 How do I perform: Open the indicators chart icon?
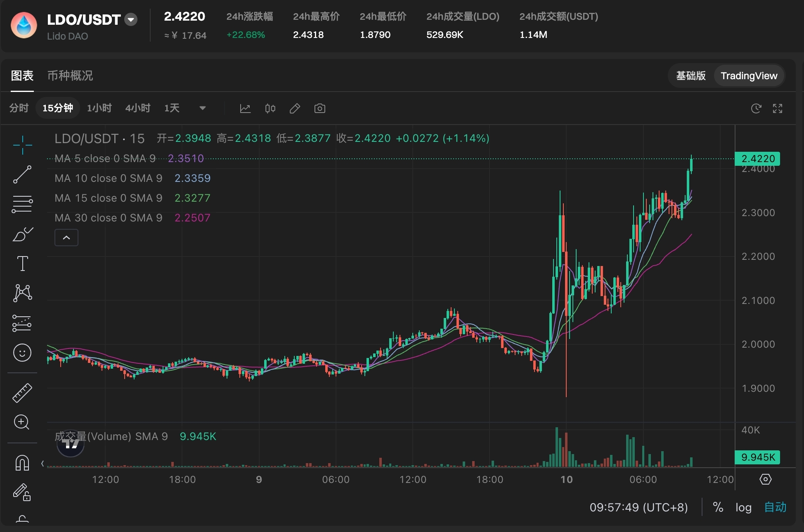coord(245,108)
